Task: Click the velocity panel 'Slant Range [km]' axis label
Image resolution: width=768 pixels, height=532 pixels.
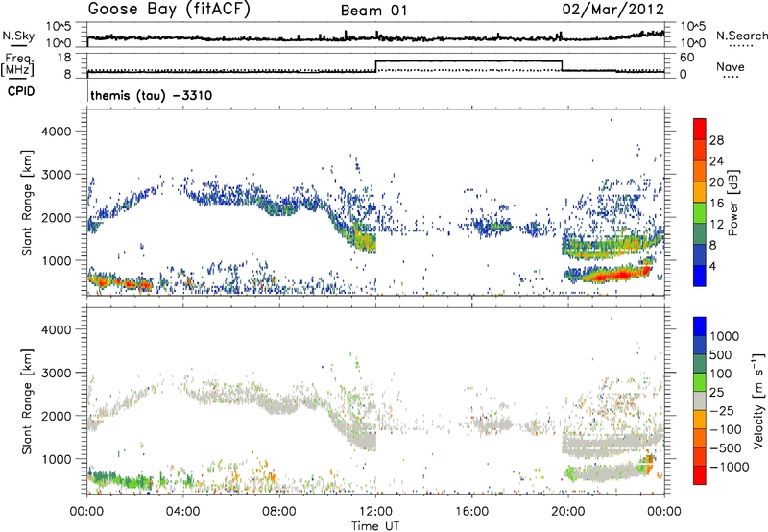Action: click(27, 400)
